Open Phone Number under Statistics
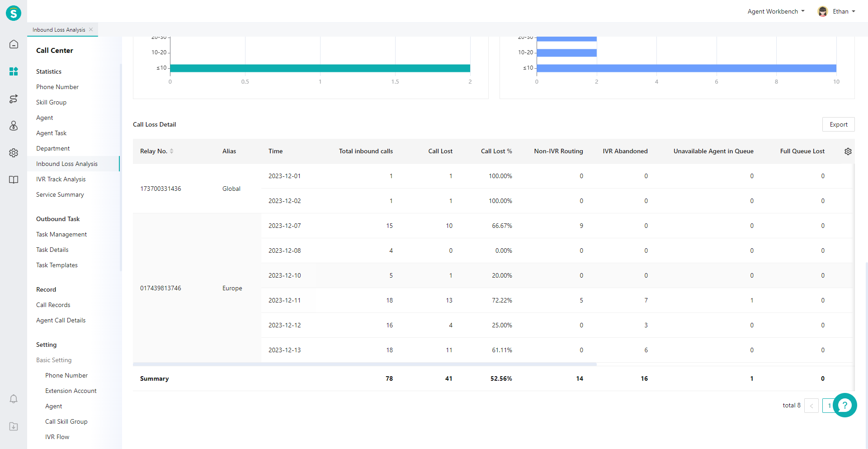This screenshot has width=868, height=449. click(x=57, y=87)
